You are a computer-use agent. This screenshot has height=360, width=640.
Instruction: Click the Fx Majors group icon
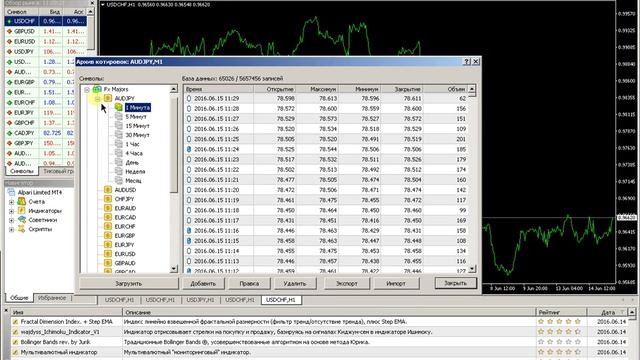(x=97, y=89)
